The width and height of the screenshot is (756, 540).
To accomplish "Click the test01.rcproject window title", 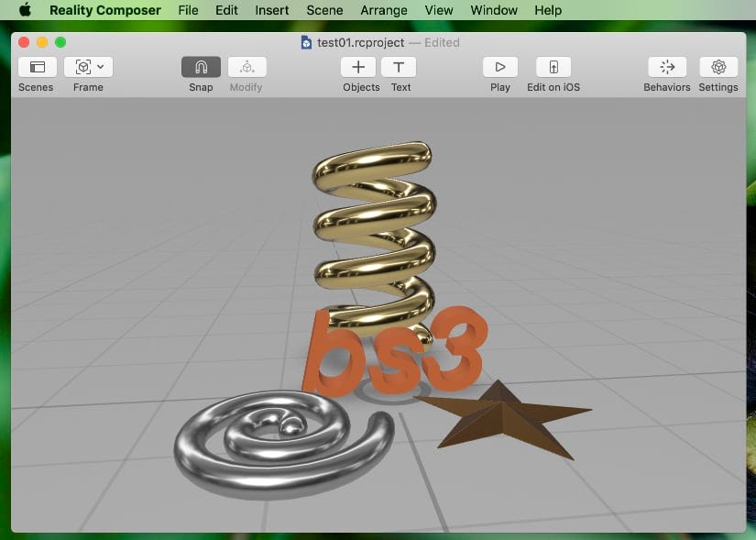I will point(361,42).
